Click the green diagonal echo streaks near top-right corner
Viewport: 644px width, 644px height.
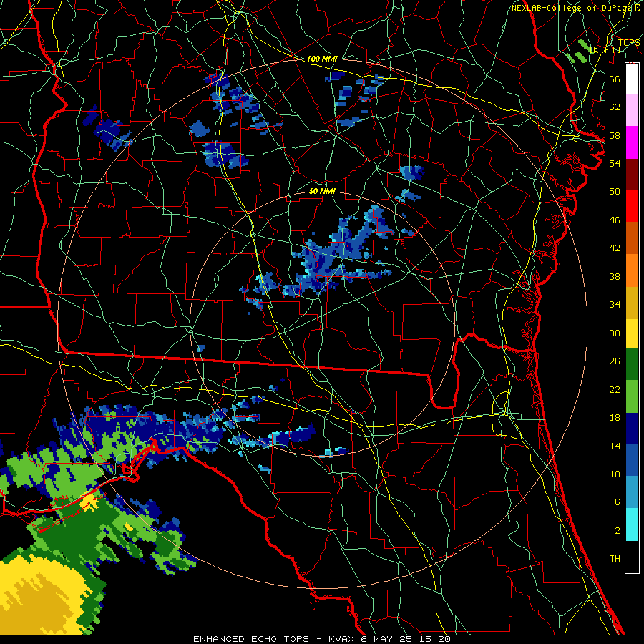[578, 51]
